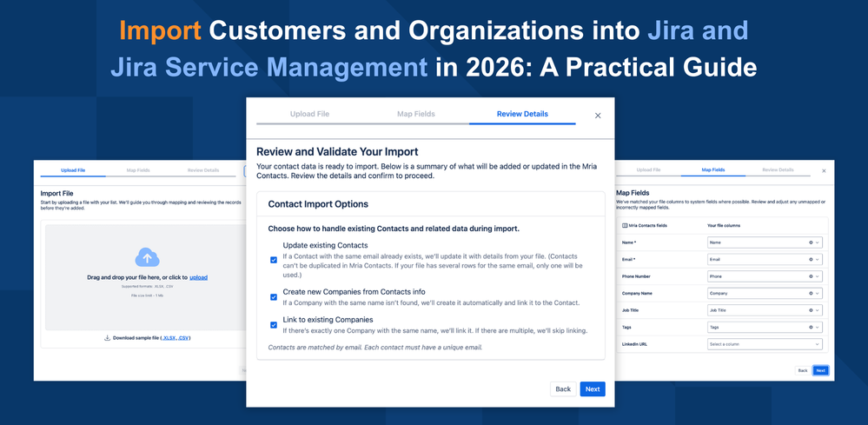This screenshot has height=425, width=868.
Task: Click the gray drag and drop file area
Action: [x=147, y=277]
